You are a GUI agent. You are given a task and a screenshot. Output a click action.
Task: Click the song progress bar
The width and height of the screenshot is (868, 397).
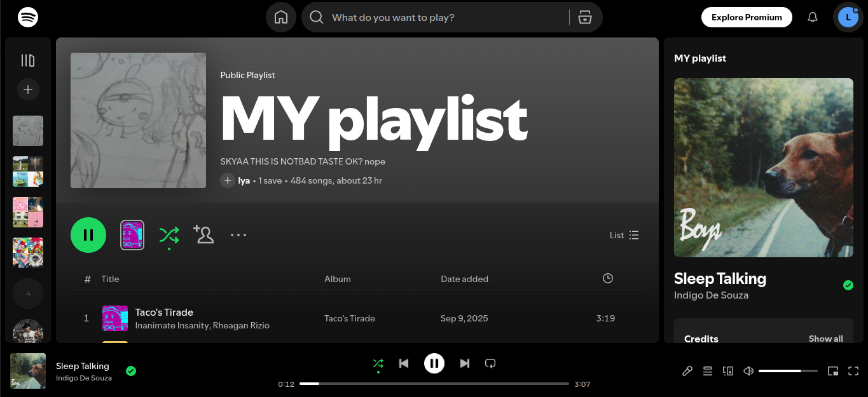(x=434, y=384)
